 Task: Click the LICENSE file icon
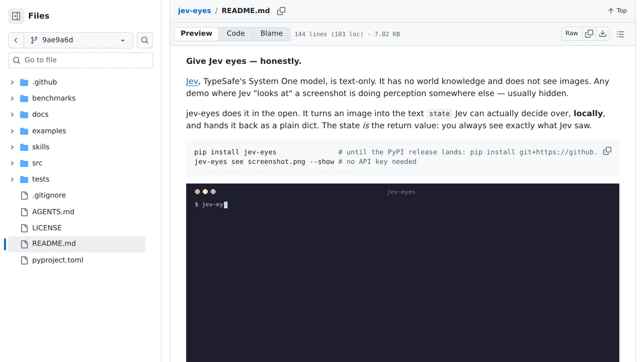24,228
